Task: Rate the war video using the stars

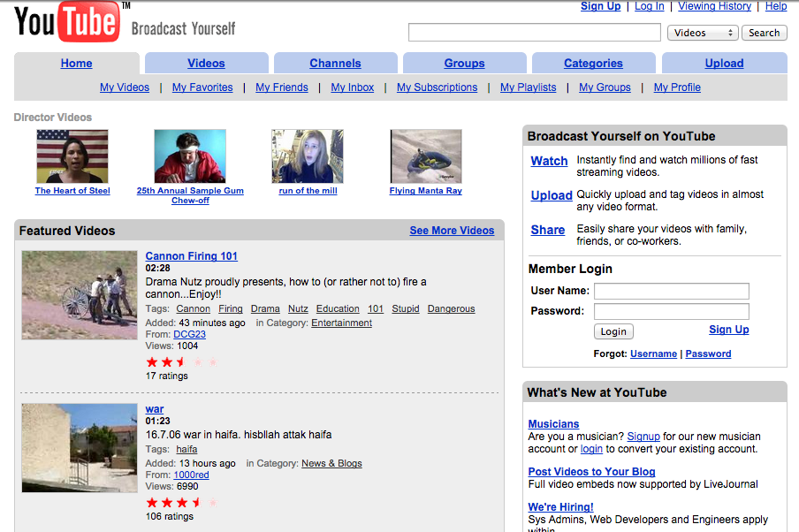Action: [182, 503]
